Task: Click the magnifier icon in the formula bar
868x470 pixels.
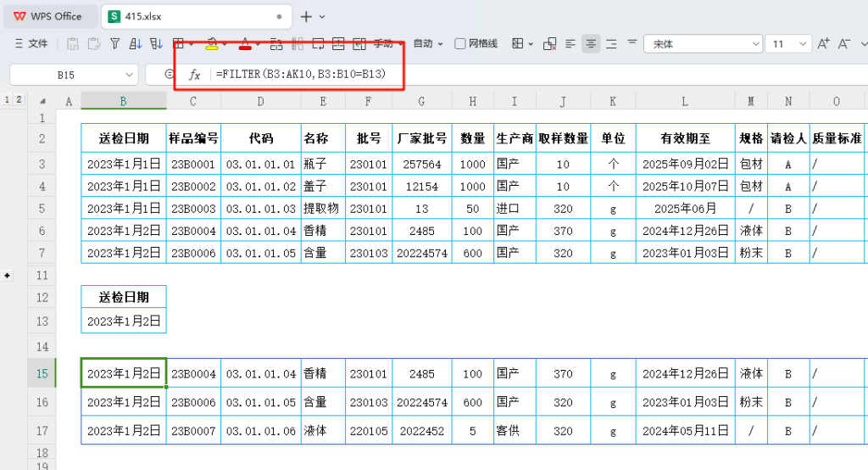Action: 169,75
